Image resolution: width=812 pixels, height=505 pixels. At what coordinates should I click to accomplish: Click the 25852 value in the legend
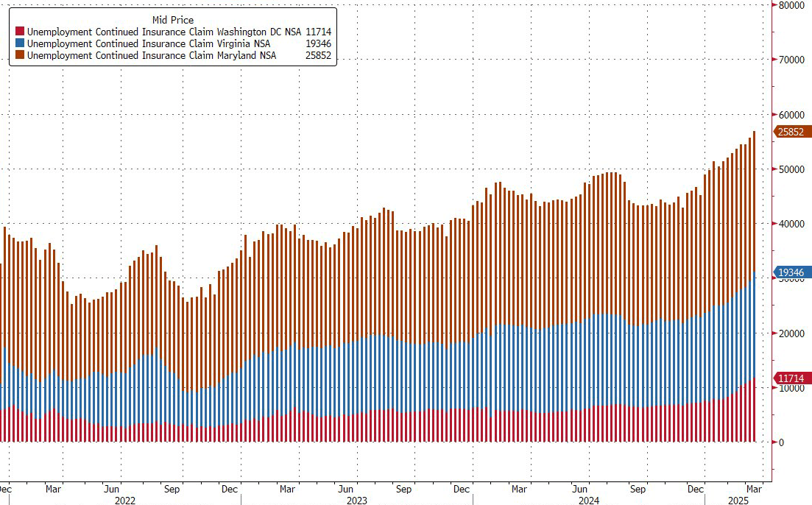319,56
